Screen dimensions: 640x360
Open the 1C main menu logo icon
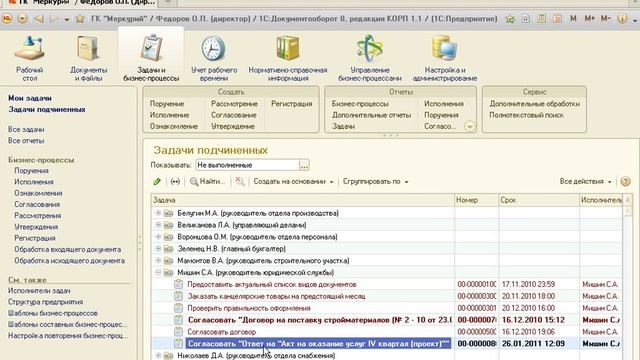pyautogui.click(x=7, y=19)
